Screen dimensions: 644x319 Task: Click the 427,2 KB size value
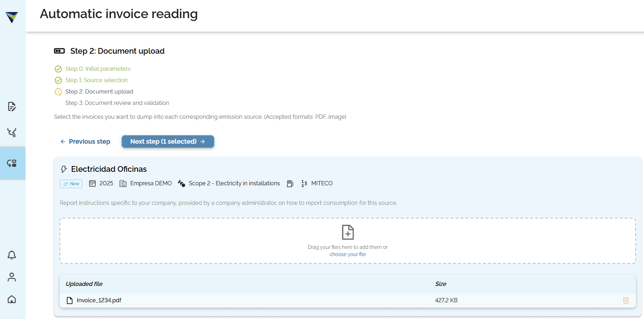[446, 301]
